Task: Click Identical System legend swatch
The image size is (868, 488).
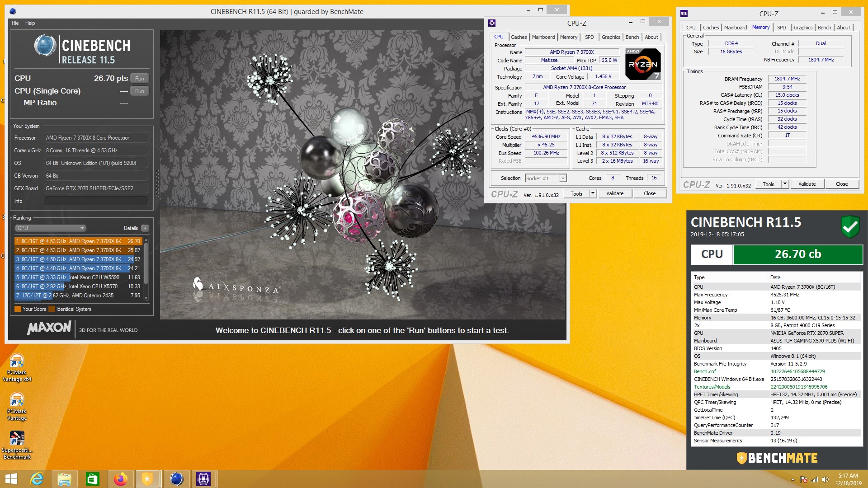Action: 52,309
